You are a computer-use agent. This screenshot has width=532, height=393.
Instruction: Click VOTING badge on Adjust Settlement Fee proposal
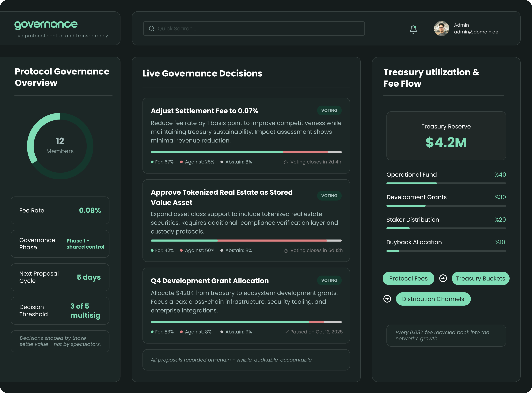pyautogui.click(x=329, y=110)
